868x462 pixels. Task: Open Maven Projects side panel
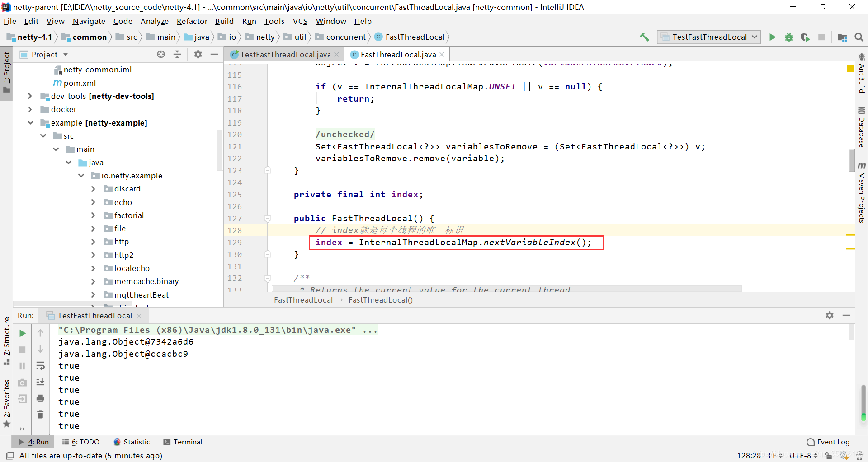(x=862, y=192)
